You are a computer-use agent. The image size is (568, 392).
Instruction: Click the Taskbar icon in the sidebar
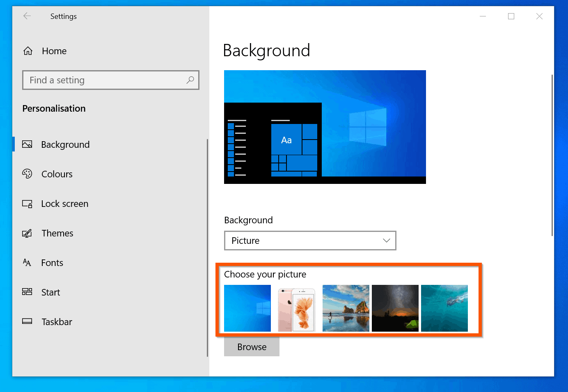[27, 321]
